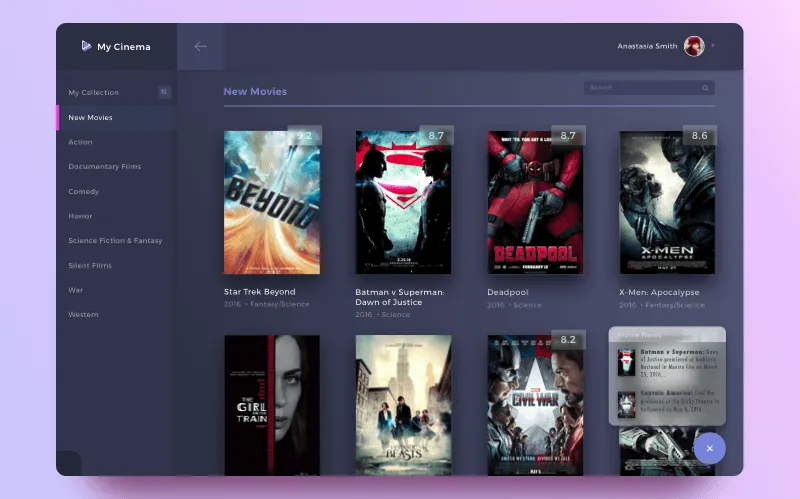Click the My Cinema play logo icon
This screenshot has height=499, width=800.
86,46
